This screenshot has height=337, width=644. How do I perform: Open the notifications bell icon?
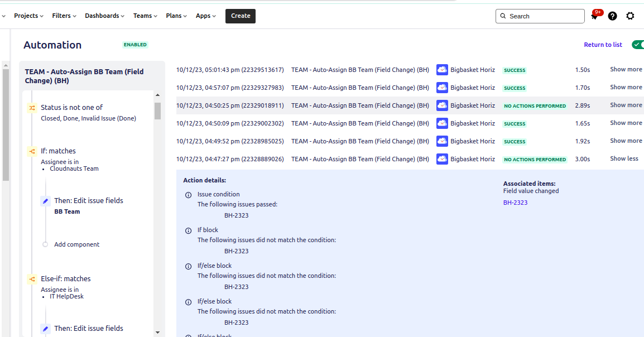tap(594, 16)
